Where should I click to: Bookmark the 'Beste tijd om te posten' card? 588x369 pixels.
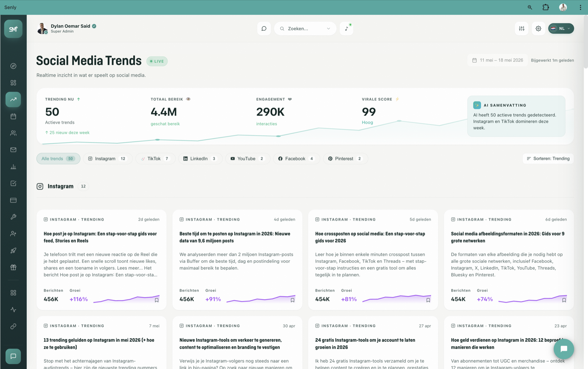point(293,300)
